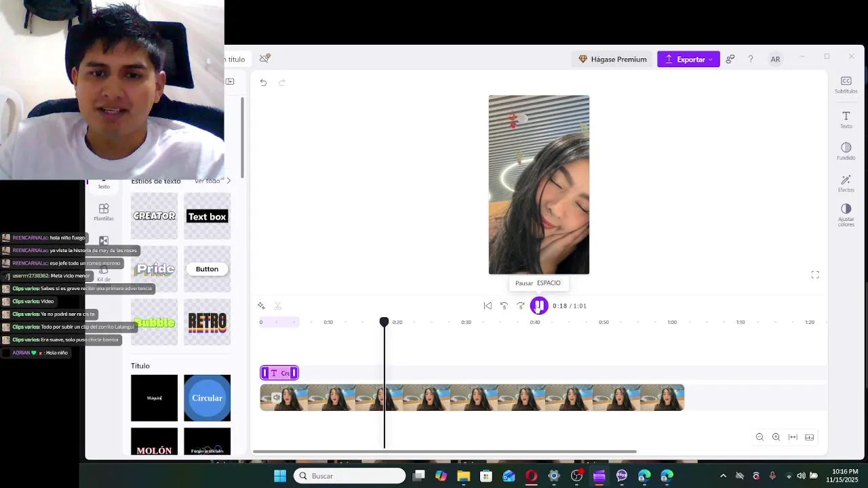Open the Texto properties panel on right

click(846, 120)
